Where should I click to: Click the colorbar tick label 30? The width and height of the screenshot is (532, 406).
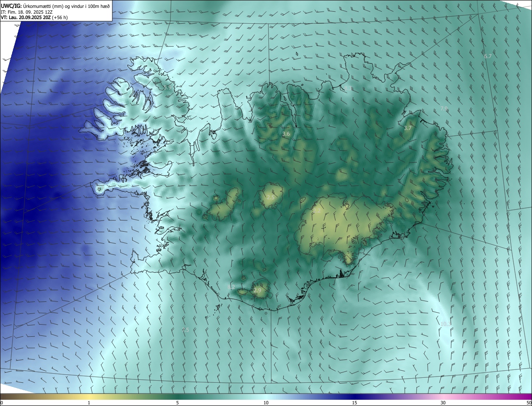(x=443, y=403)
